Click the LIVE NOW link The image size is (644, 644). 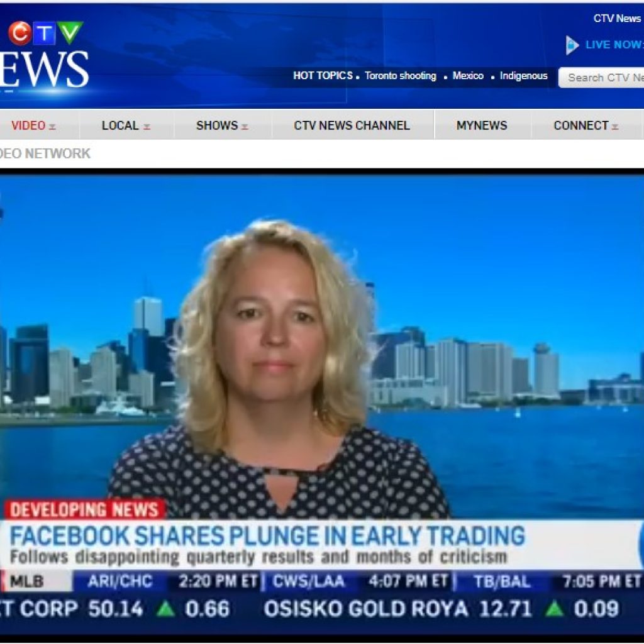pos(614,45)
